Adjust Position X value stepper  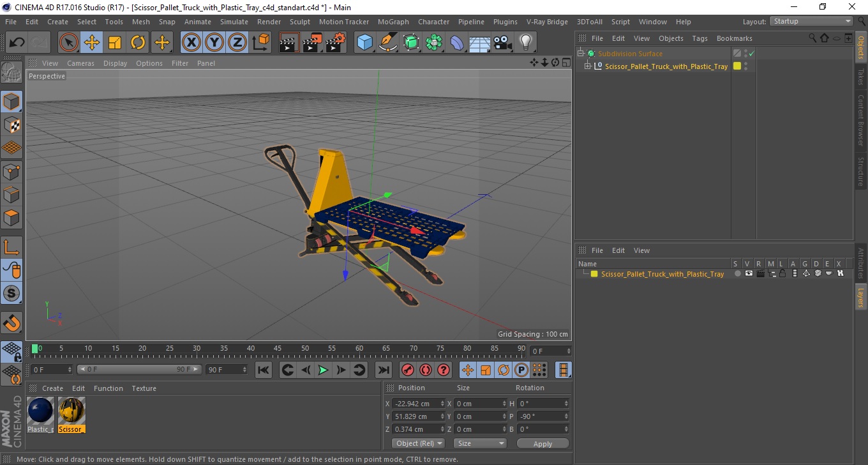(443, 404)
